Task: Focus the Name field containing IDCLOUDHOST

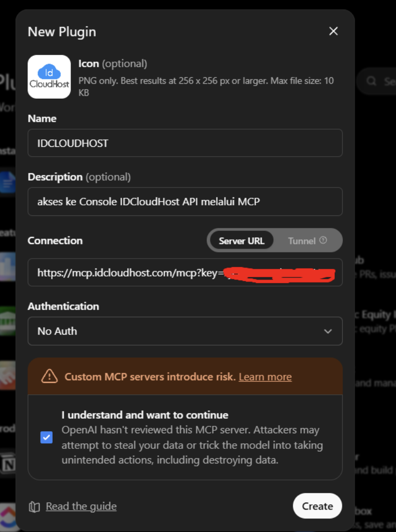Action: pos(185,143)
